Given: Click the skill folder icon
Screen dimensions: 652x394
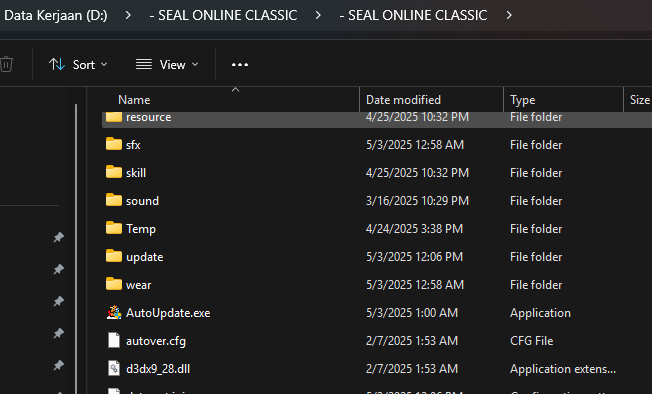Looking at the screenshot, I should pos(114,172).
